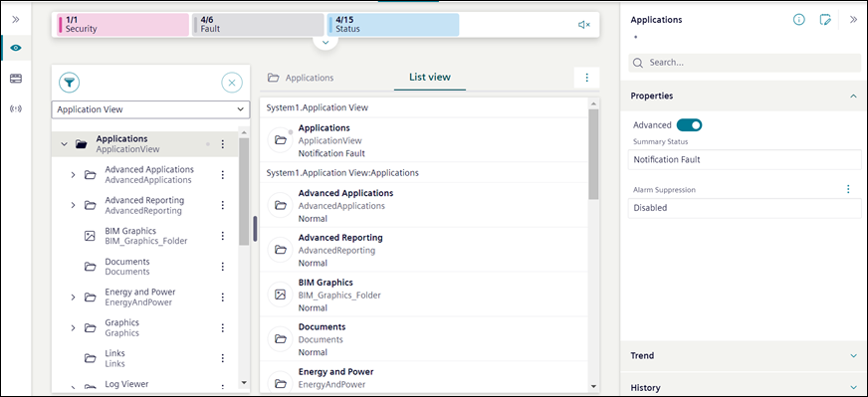This screenshot has height=397, width=868.
Task: Click the funnel filter icon
Action: point(70,83)
